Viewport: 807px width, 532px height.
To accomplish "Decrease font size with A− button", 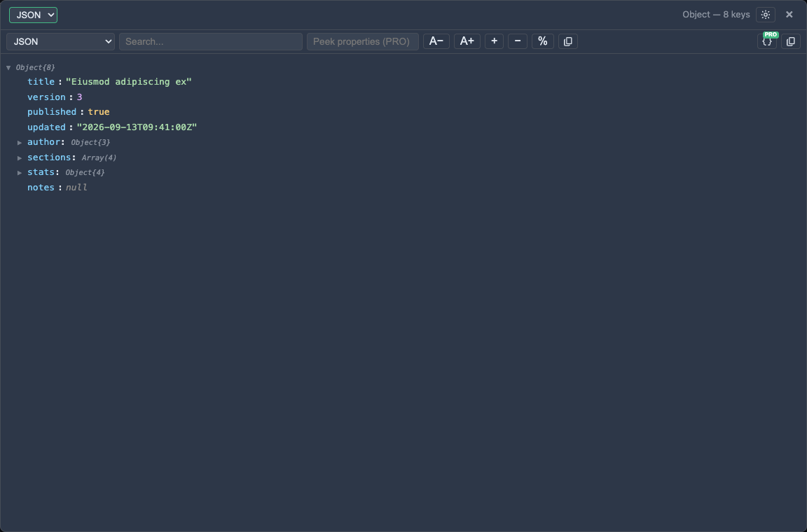I will click(436, 41).
